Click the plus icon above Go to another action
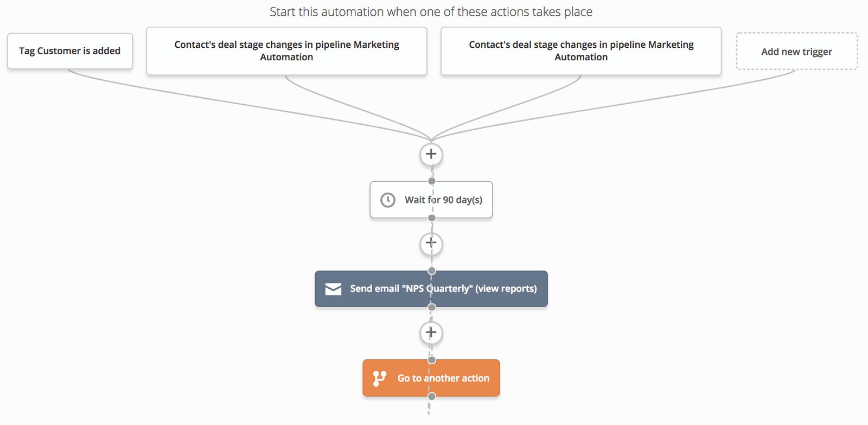This screenshot has height=425, width=868. [x=431, y=332]
